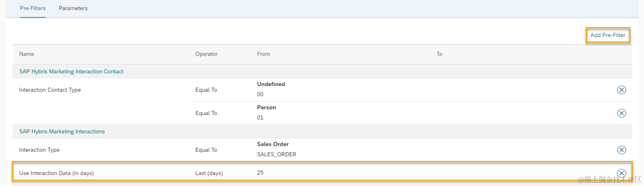Click the SALES_ORDER value text

tap(276, 155)
